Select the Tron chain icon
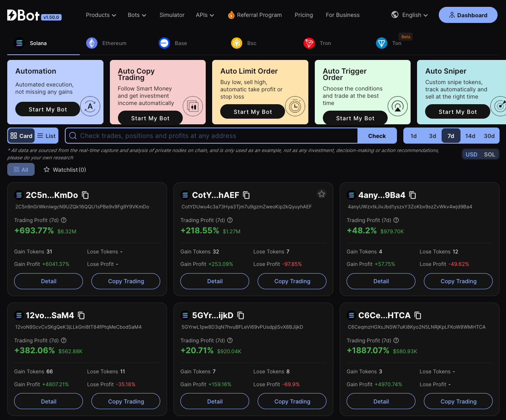This screenshot has width=506, height=420. tap(309, 43)
